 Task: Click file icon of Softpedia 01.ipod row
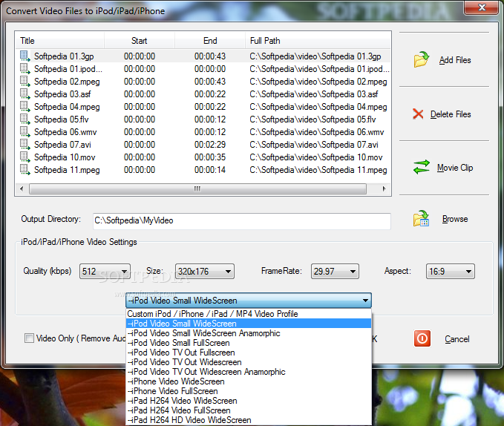25,69
